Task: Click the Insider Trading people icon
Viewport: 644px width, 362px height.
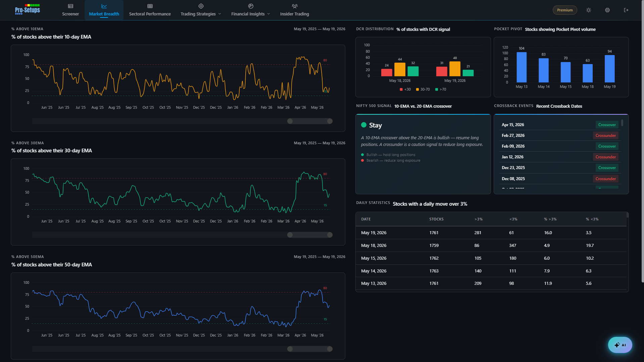Action: point(295,6)
